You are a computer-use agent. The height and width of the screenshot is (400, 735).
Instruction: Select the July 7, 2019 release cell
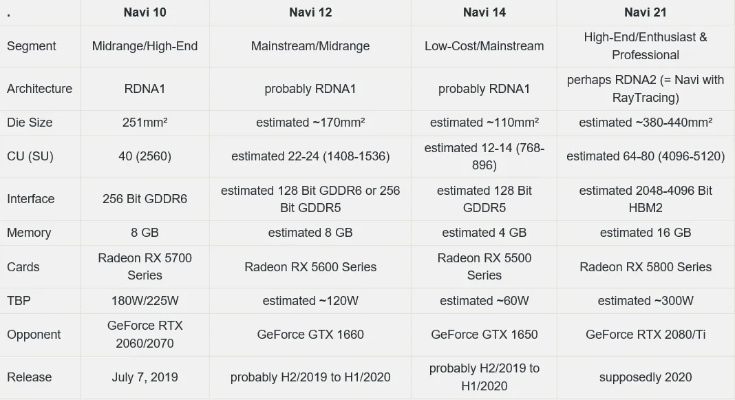tap(140, 377)
